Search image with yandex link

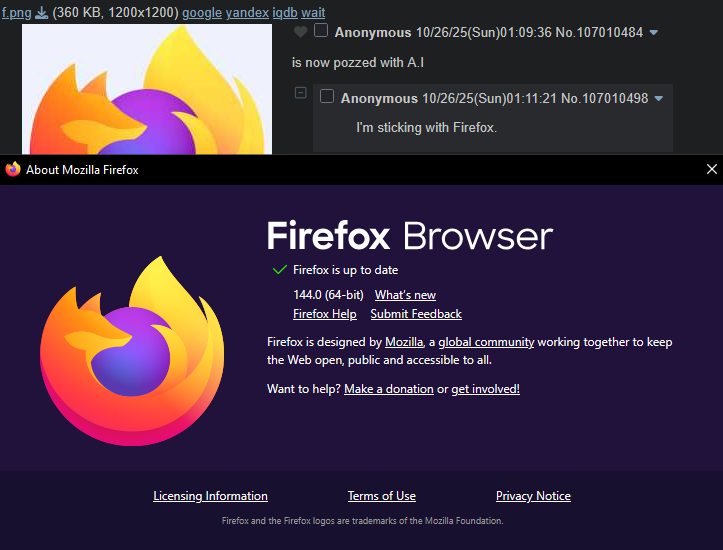[247, 12]
